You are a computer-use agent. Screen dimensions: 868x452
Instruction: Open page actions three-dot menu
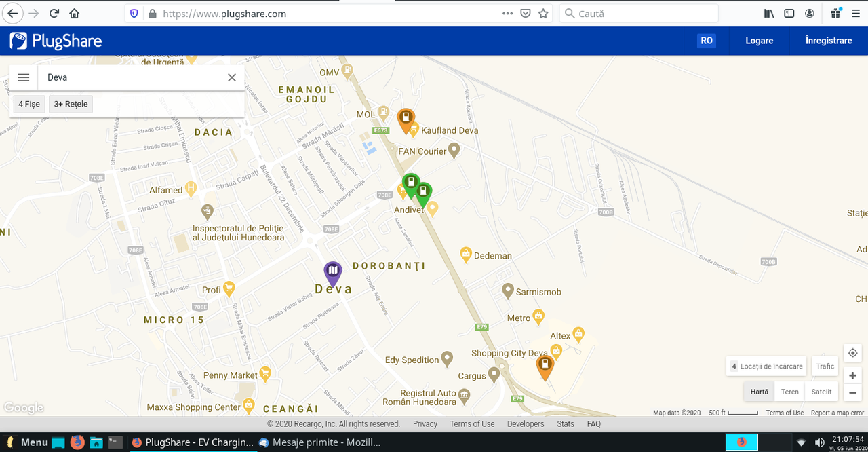click(507, 14)
